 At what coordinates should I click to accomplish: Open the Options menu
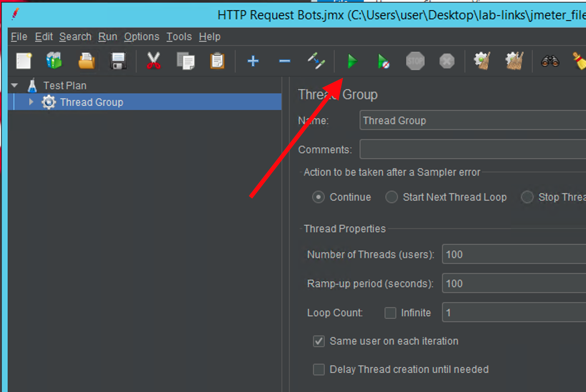click(x=142, y=37)
